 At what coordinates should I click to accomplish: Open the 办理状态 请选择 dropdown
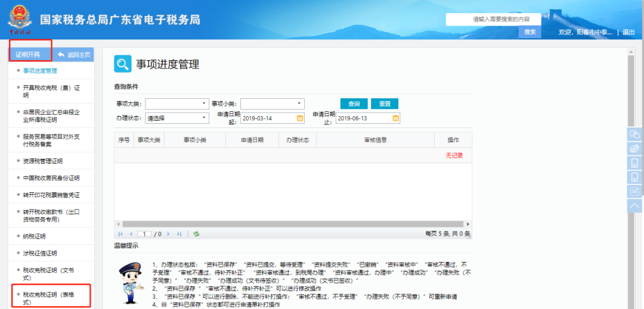click(x=177, y=118)
